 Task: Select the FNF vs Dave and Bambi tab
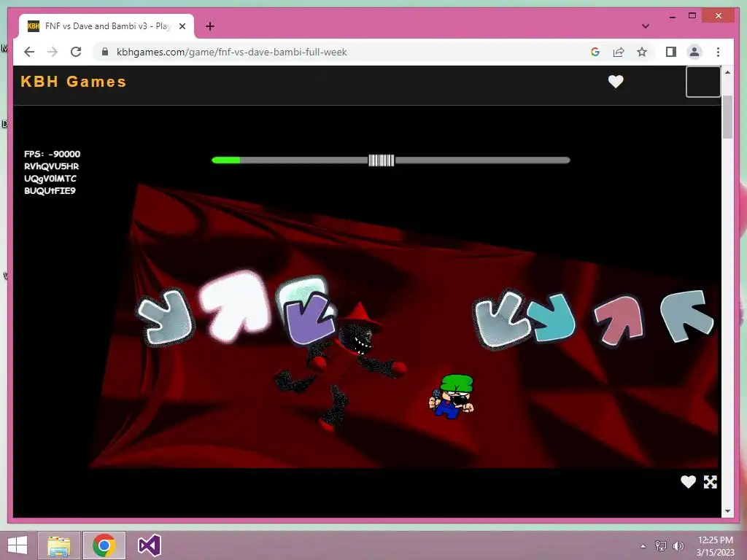(x=107, y=26)
